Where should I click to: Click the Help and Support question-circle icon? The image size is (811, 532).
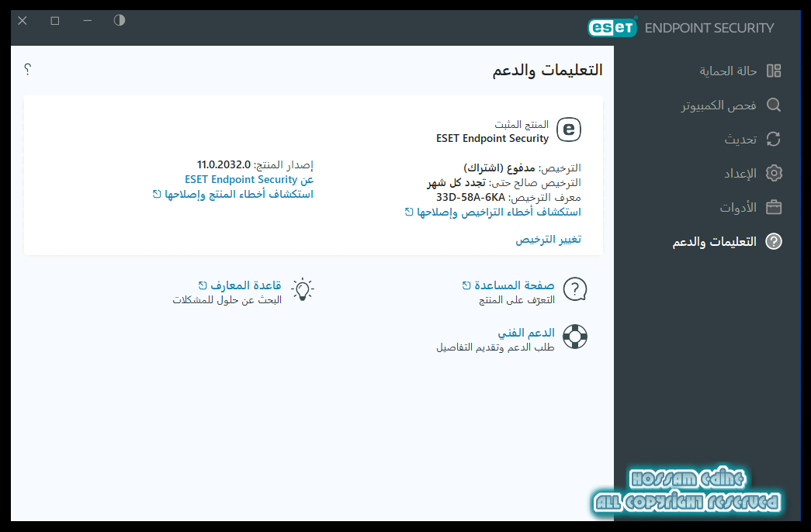pos(774,241)
